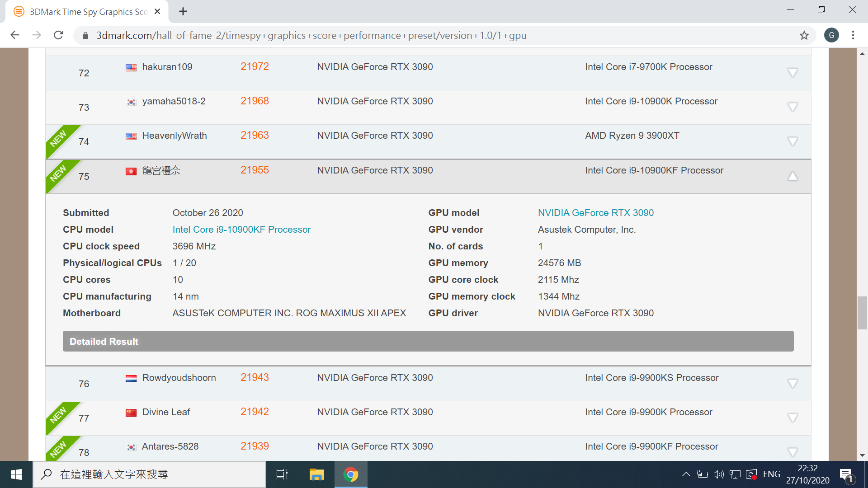Image resolution: width=868 pixels, height=488 pixels.
Task: Reload the 3DMark page
Action: [58, 35]
